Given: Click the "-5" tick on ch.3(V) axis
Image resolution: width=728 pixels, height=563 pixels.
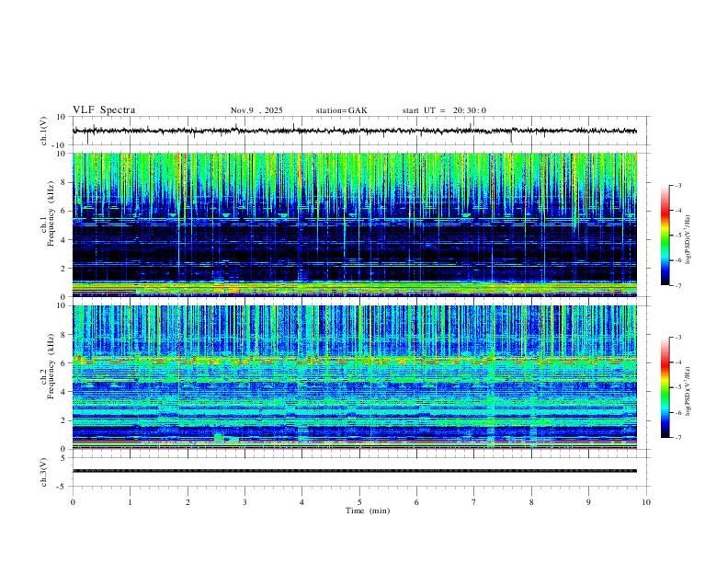Looking at the screenshot, I should coord(63,487).
